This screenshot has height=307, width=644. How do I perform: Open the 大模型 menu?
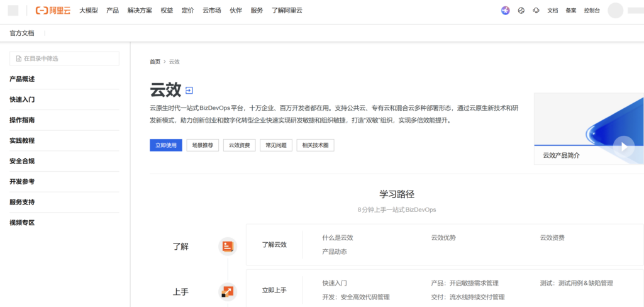89,11
